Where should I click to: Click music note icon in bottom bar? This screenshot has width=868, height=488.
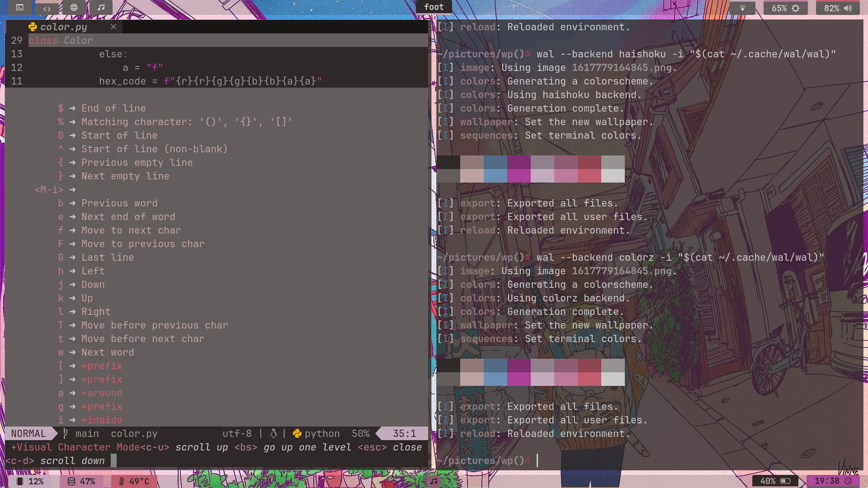pos(434,481)
